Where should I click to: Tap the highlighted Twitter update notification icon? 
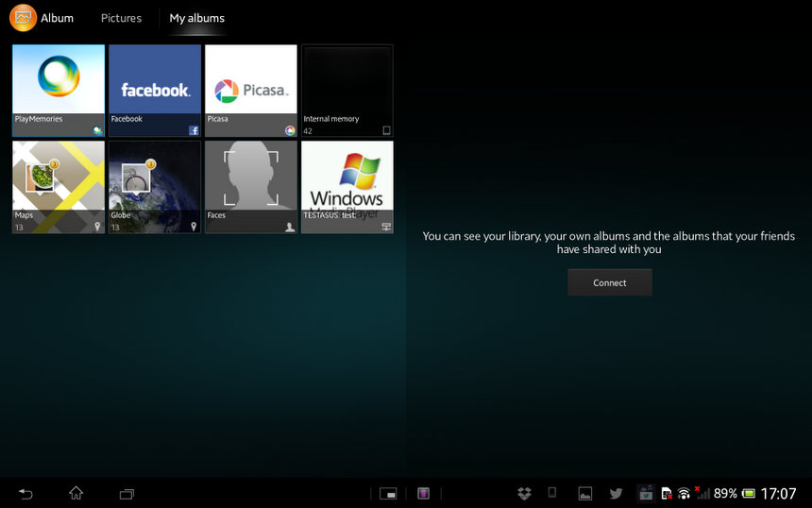pyautogui.click(x=646, y=494)
